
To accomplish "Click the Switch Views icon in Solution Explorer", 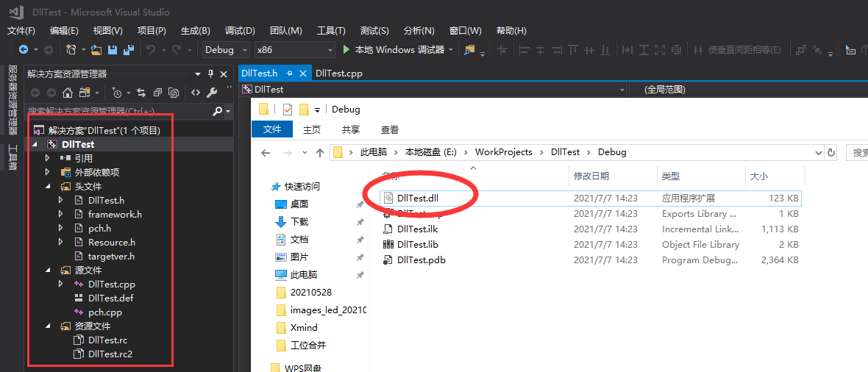I will (84, 93).
